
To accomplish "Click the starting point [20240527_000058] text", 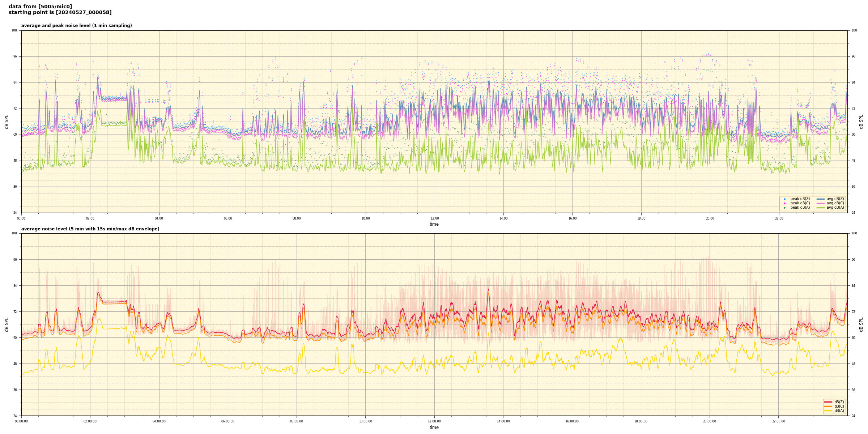I will [60, 13].
